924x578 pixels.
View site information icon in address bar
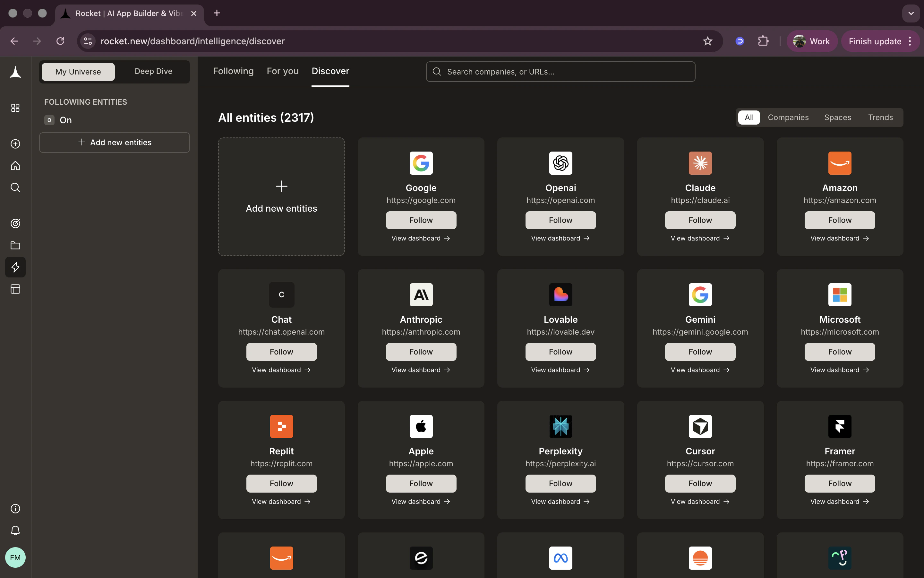point(88,41)
